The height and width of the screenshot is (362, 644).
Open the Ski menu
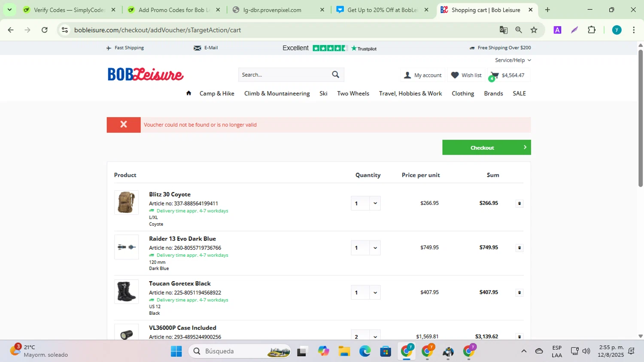coord(323,93)
